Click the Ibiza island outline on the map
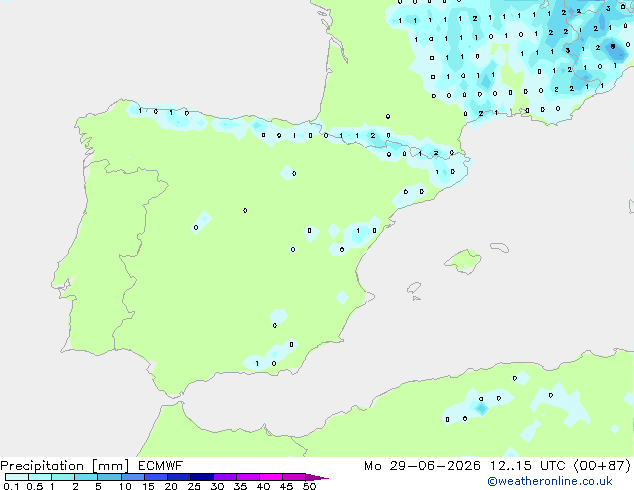Image resolution: width=634 pixels, height=490 pixels. click(x=414, y=288)
